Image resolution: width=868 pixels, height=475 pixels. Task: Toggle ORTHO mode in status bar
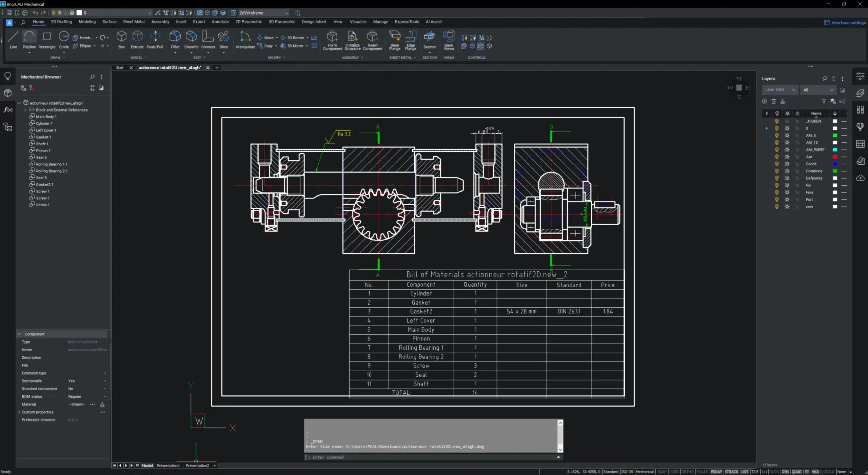687,472
